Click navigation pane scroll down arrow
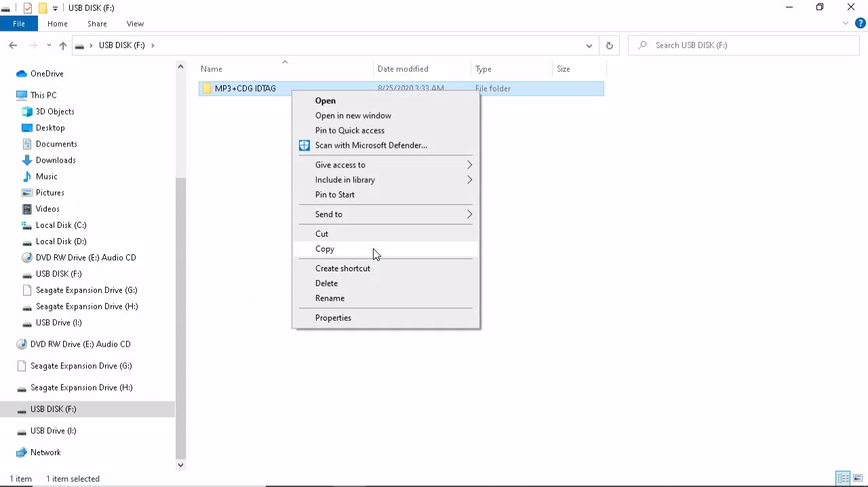This screenshot has width=868, height=487. point(180,465)
